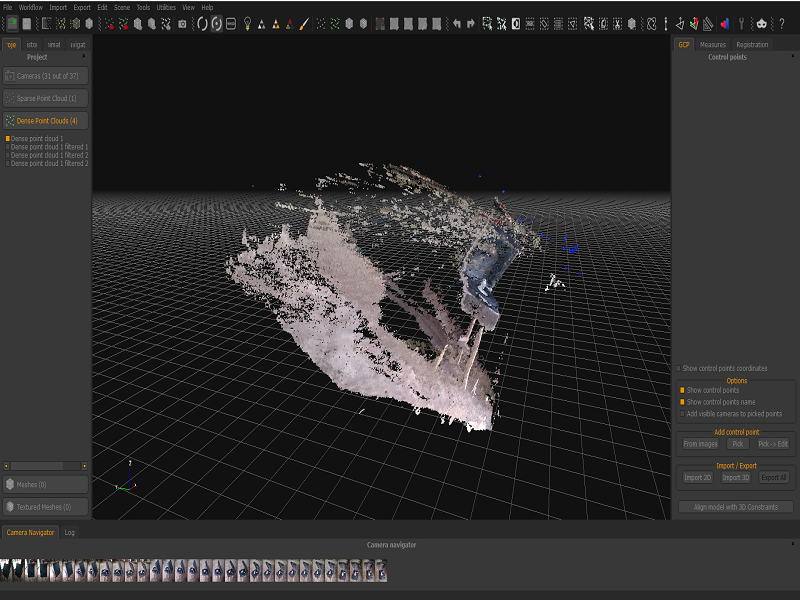Screen dimensions: 800x600
Task: Click the Pick -> Edit button
Action: 773,444
